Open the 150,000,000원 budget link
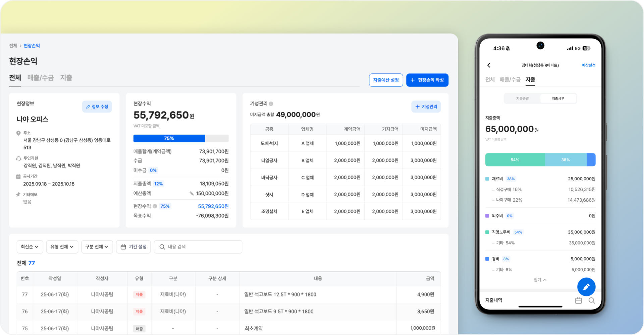 point(212,193)
